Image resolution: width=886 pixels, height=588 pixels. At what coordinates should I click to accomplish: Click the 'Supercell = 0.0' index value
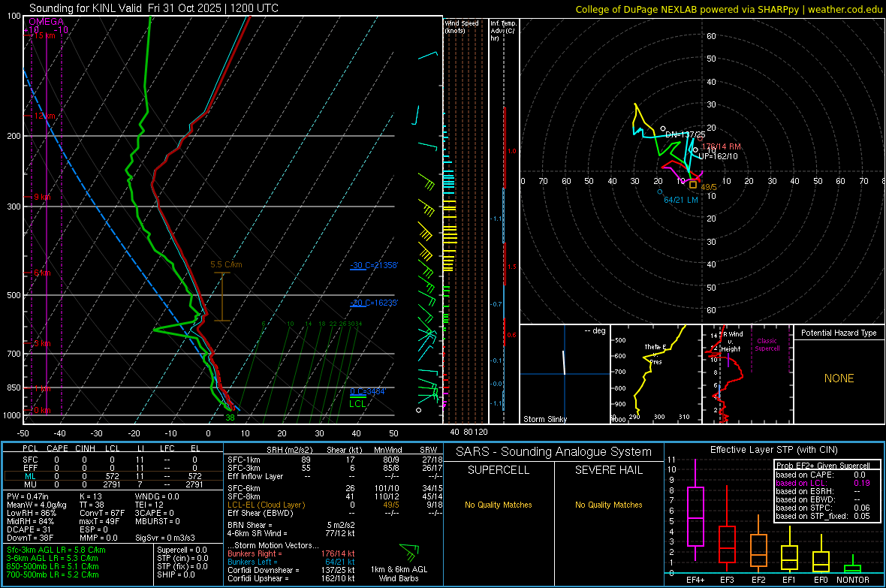click(x=182, y=550)
